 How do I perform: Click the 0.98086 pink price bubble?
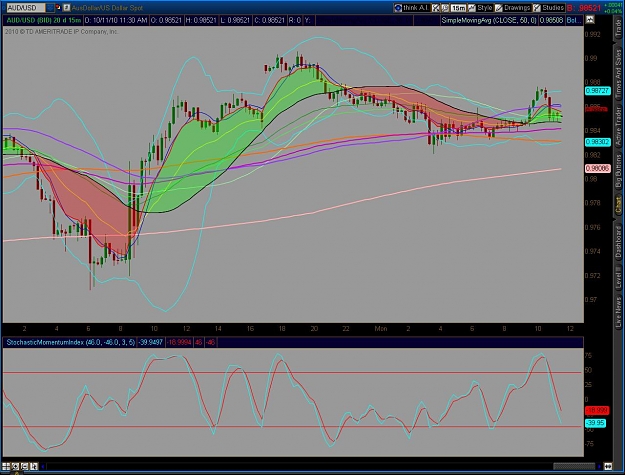[x=597, y=168]
